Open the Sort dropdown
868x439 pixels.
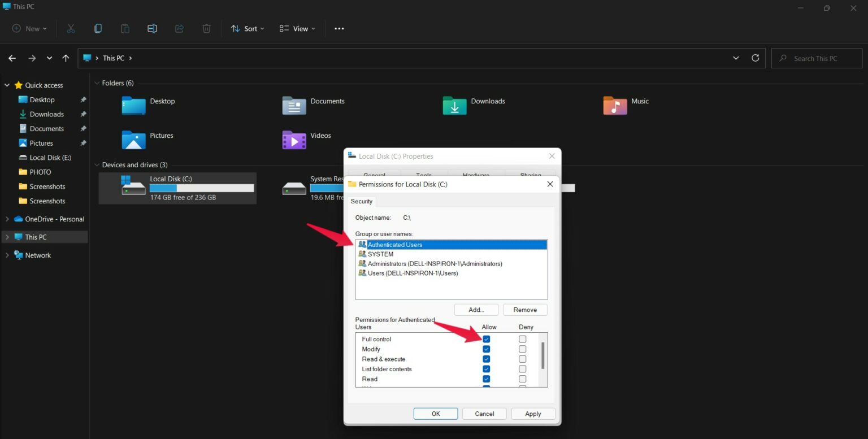247,28
